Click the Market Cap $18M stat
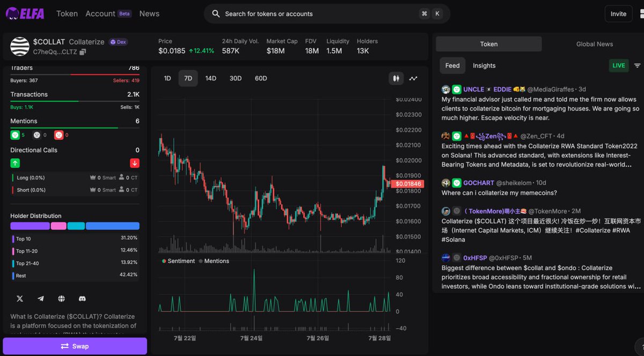 [x=282, y=46]
